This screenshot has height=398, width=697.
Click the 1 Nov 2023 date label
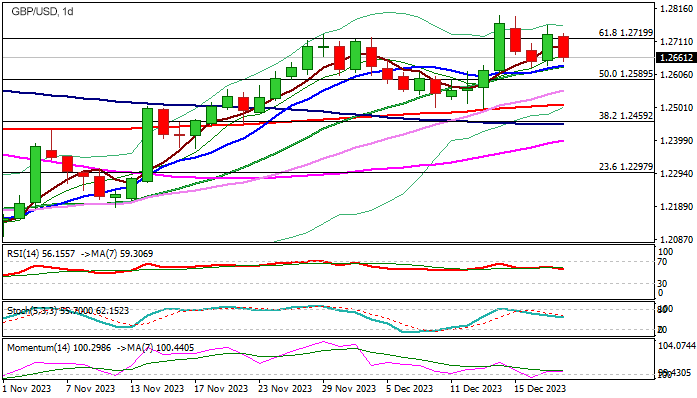(x=27, y=389)
